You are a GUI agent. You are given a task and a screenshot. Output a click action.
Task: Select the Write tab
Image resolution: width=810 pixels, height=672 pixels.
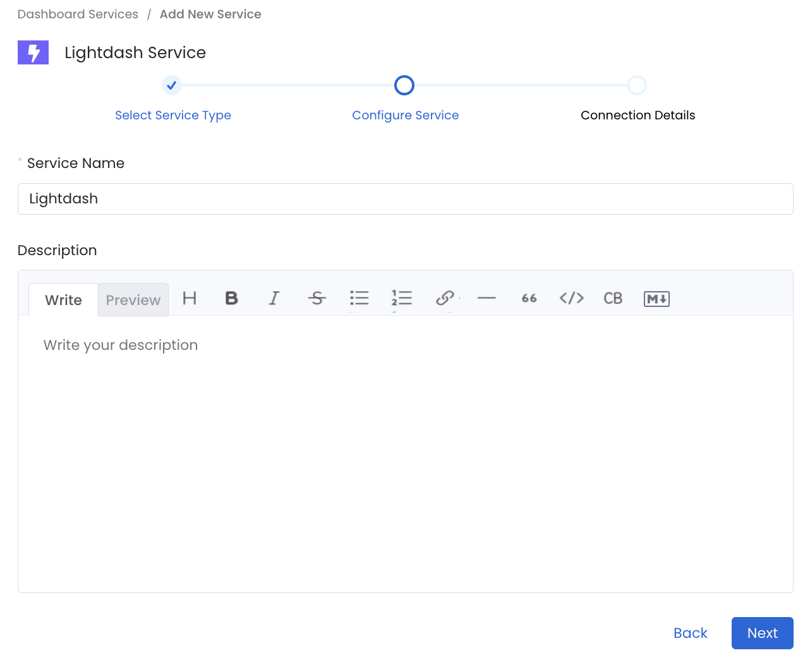pyautogui.click(x=63, y=300)
